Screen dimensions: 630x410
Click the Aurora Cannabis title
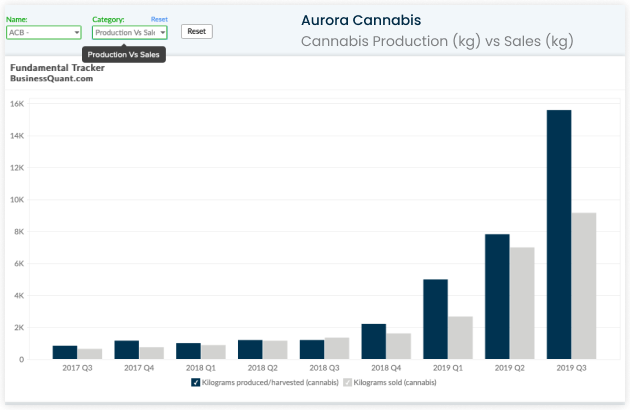pos(361,20)
